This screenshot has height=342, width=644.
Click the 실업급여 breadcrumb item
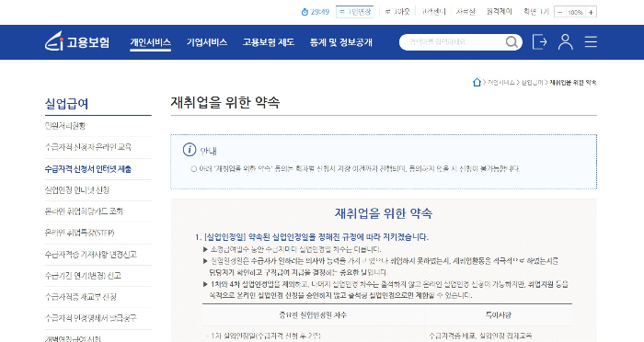pyautogui.click(x=532, y=83)
